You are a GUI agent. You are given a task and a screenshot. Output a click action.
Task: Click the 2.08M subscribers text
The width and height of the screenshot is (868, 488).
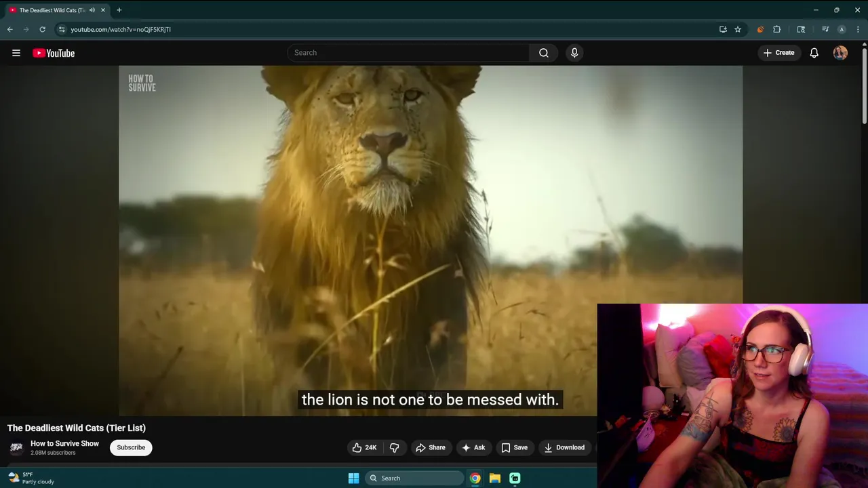point(53,453)
